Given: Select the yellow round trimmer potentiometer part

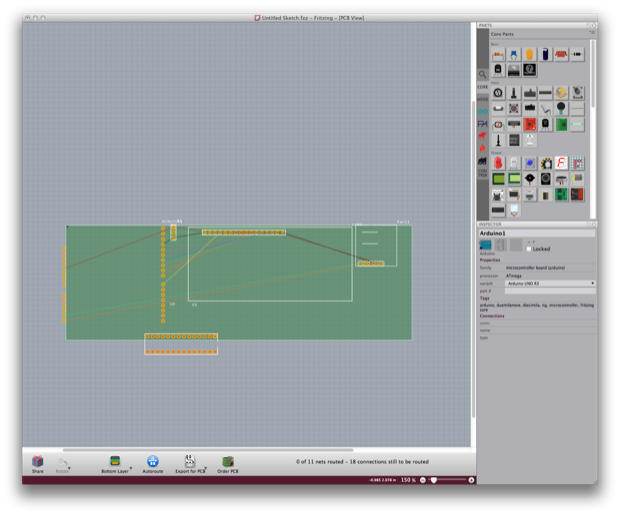Looking at the screenshot, I should (561, 93).
